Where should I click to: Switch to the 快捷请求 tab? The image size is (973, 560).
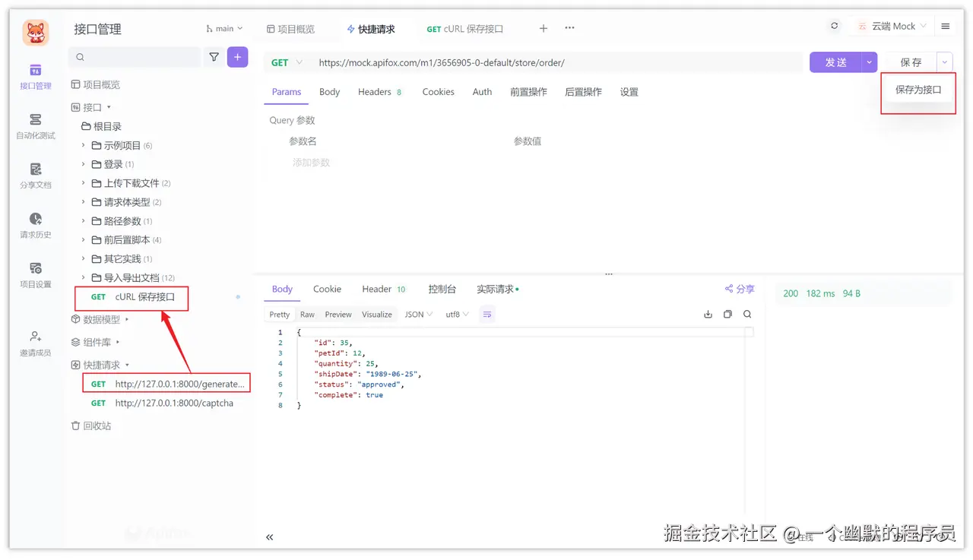371,29
